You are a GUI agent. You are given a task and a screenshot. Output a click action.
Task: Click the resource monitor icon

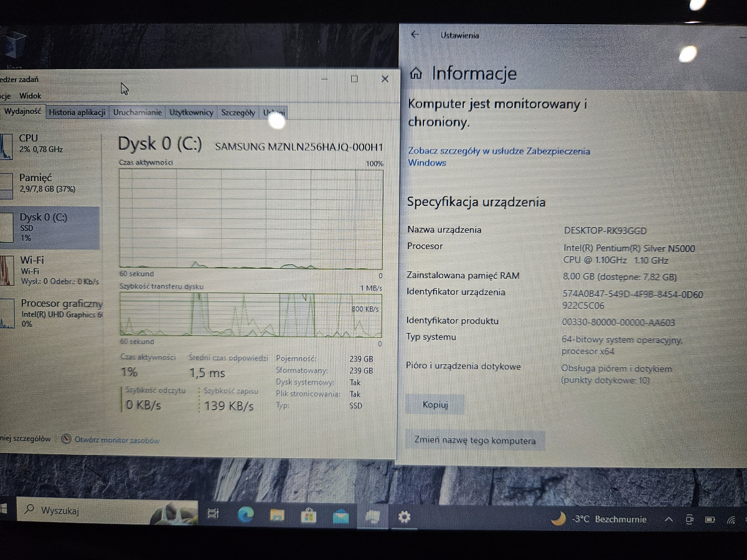coord(67,439)
